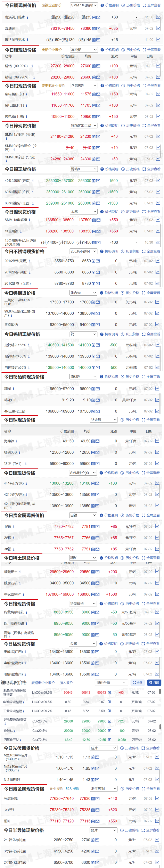Viewport: 164px width, 868px height.
Task: Click 今日铬现货价格 section title
Action: point(19,604)
